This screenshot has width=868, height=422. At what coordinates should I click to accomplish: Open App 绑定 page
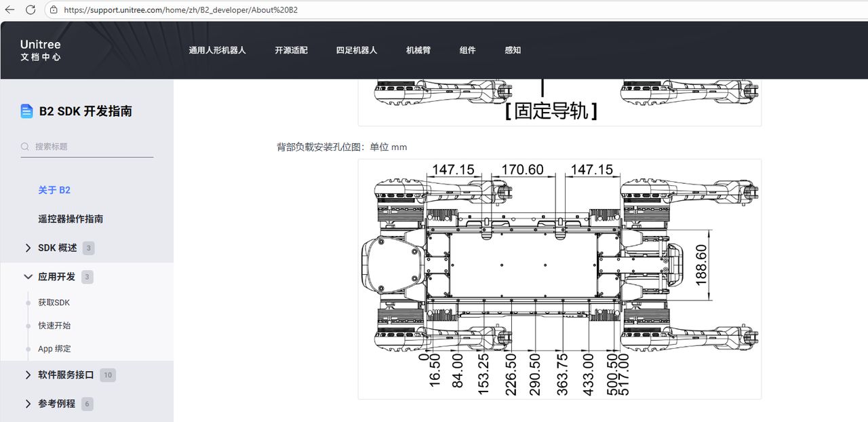[x=54, y=349]
